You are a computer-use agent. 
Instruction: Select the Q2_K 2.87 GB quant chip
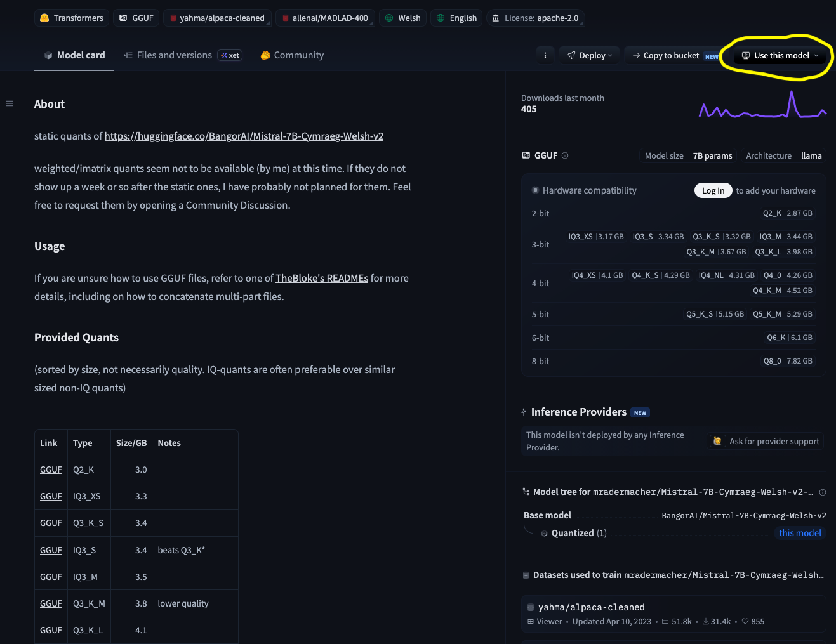(787, 213)
